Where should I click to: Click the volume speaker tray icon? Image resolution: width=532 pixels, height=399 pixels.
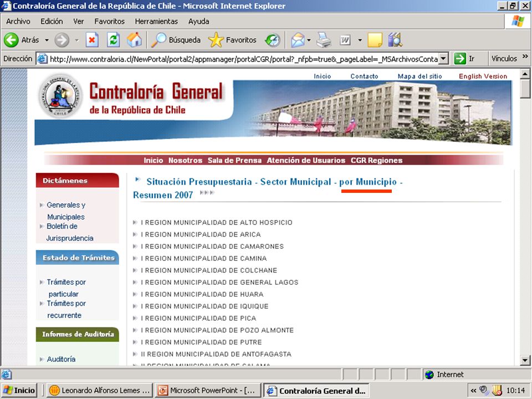tap(484, 391)
